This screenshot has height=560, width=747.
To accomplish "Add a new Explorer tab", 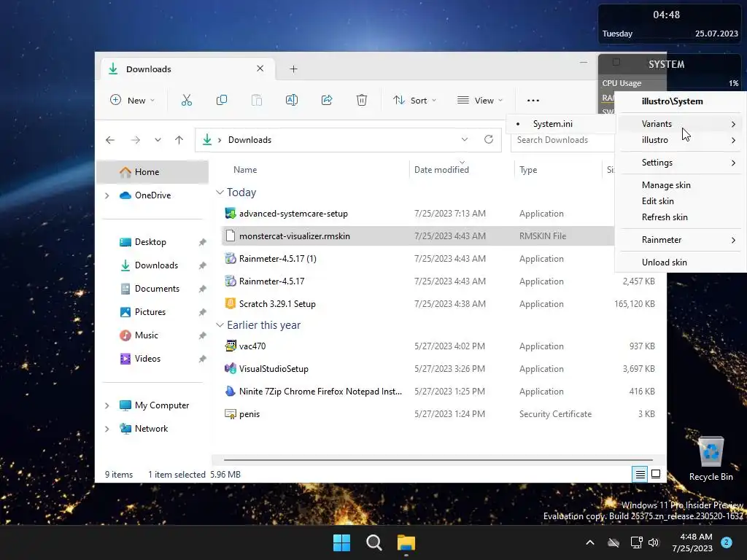I will [293, 69].
